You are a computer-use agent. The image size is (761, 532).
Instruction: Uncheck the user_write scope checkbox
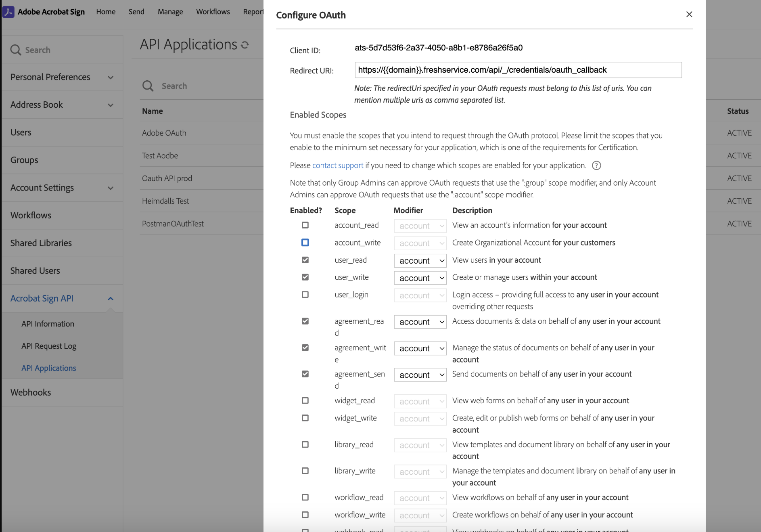click(305, 277)
